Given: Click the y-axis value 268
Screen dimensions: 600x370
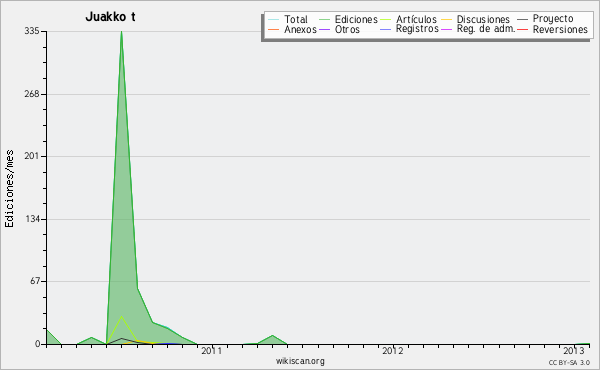Looking at the screenshot, I should tap(32, 94).
